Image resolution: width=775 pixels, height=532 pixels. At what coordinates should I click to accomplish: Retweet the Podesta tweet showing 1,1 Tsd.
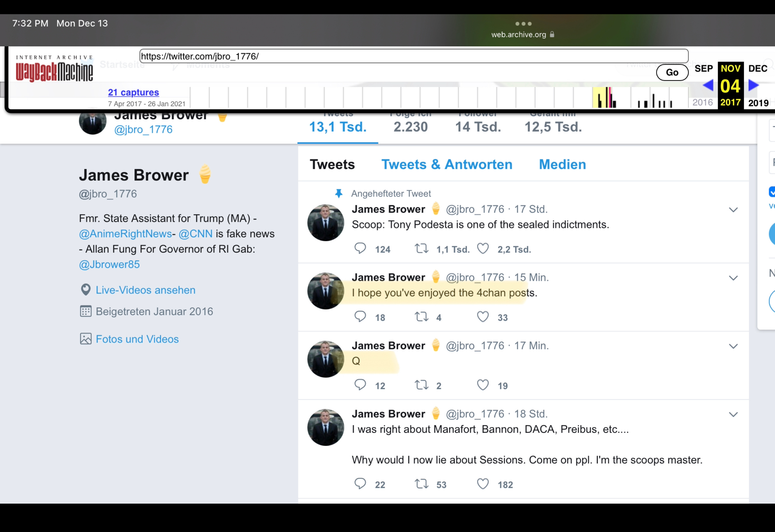(422, 249)
